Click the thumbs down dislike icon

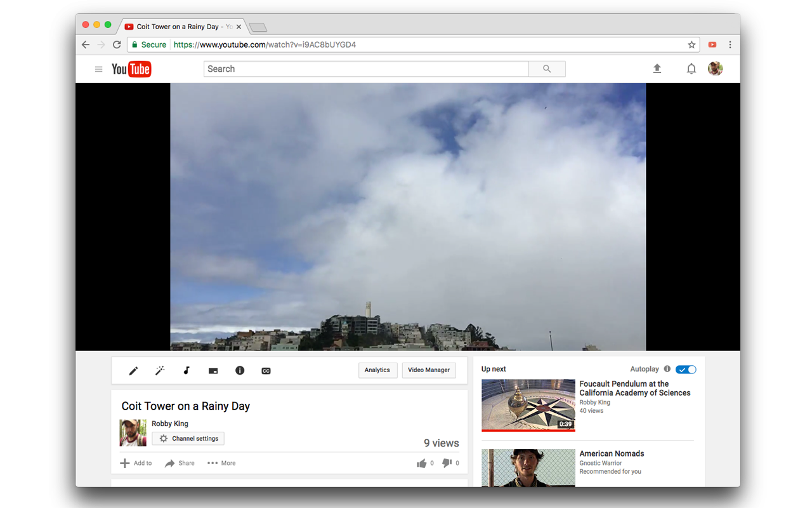tap(447, 463)
